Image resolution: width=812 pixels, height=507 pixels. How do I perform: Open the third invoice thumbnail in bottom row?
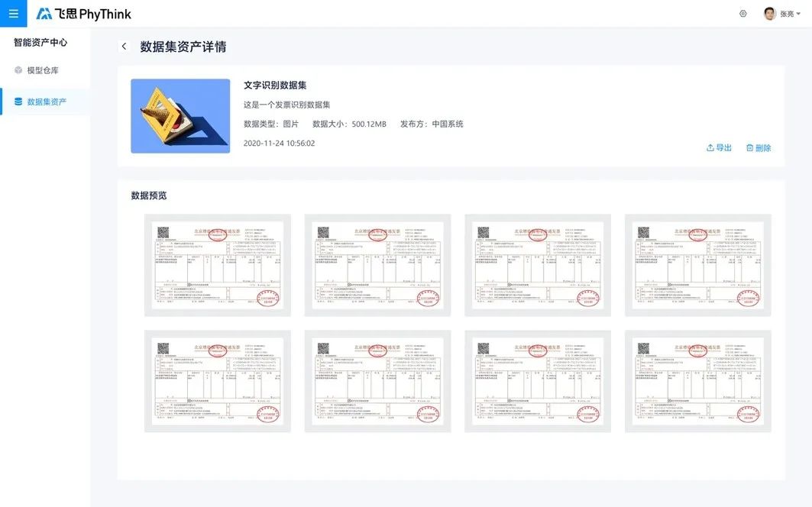(538, 381)
